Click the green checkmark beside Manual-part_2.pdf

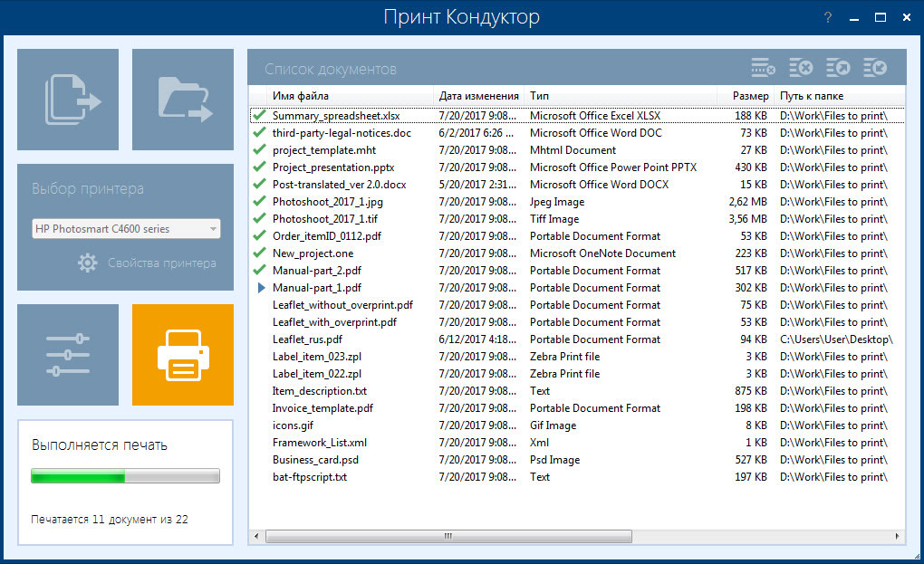259,270
